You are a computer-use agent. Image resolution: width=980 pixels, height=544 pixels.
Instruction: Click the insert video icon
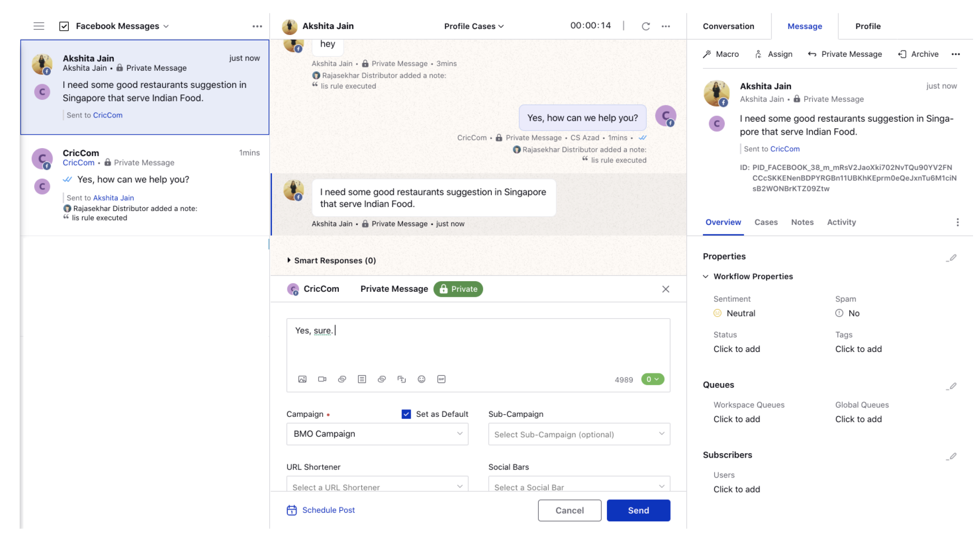pyautogui.click(x=322, y=379)
